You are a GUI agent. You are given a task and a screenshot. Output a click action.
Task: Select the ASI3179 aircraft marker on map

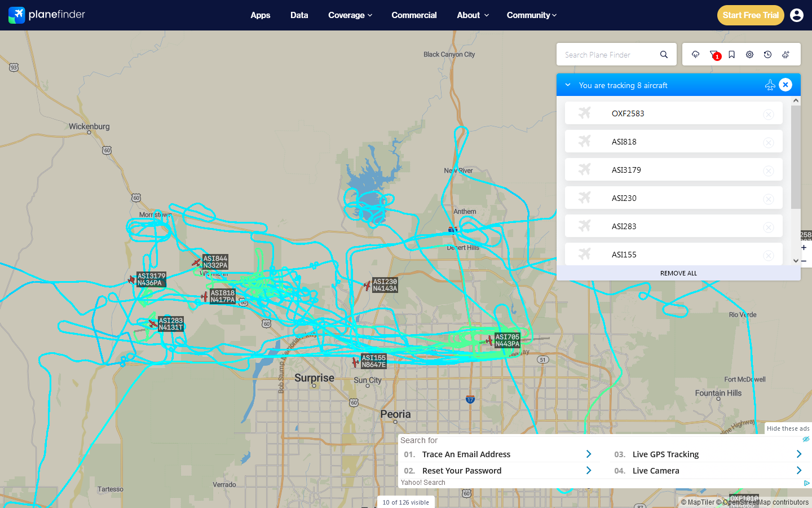132,279
